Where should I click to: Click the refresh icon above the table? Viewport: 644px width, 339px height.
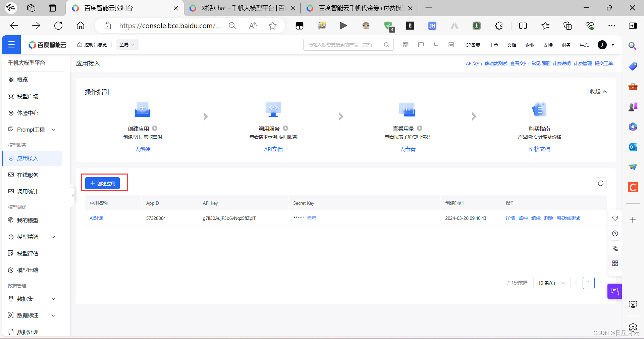tap(601, 183)
